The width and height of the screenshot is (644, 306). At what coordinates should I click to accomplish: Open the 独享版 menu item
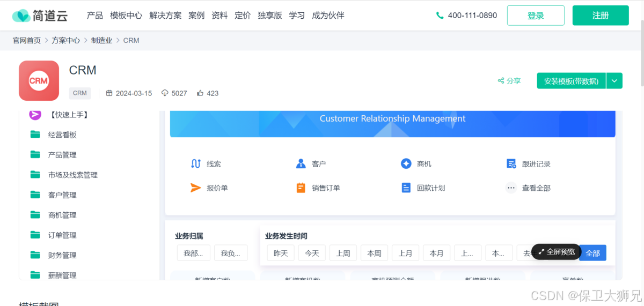(x=270, y=16)
